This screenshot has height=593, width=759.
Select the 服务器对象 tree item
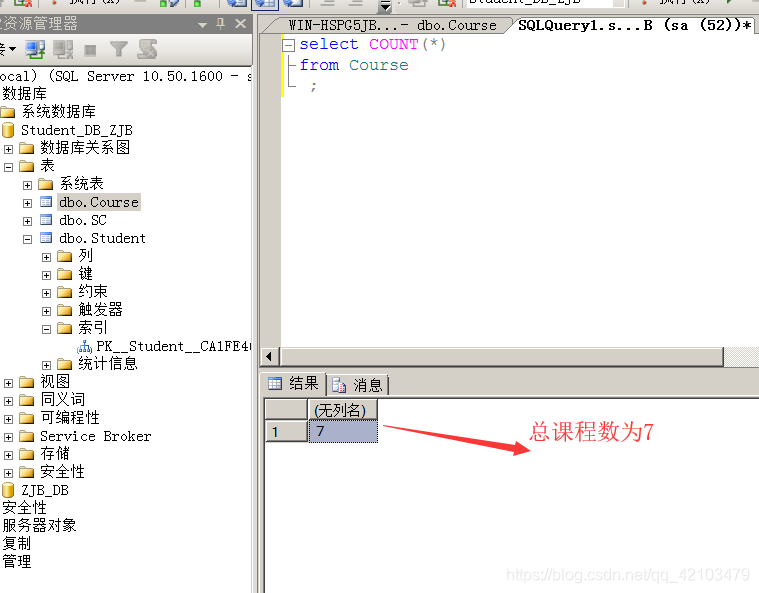click(39, 526)
